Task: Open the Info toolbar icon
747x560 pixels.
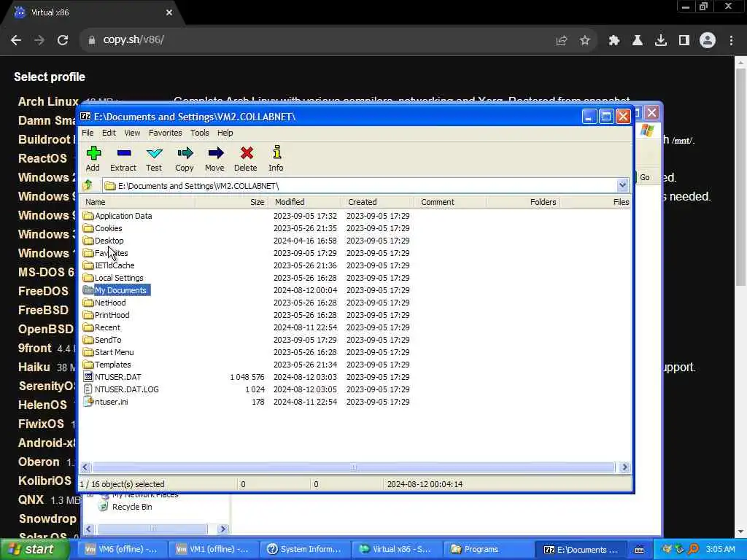Action: point(276,158)
